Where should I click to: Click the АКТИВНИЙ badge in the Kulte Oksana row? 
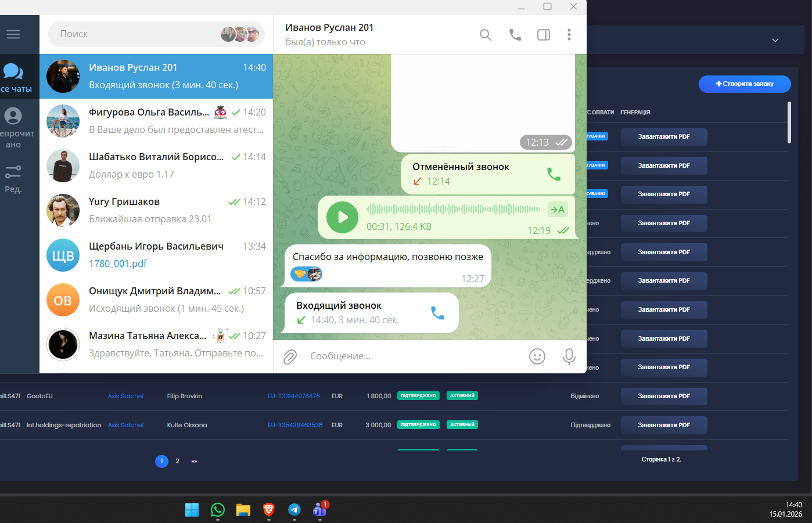(462, 425)
